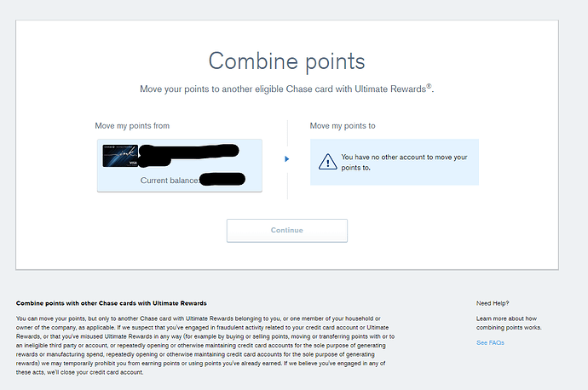Click the blacked-out balance amount

222,180
